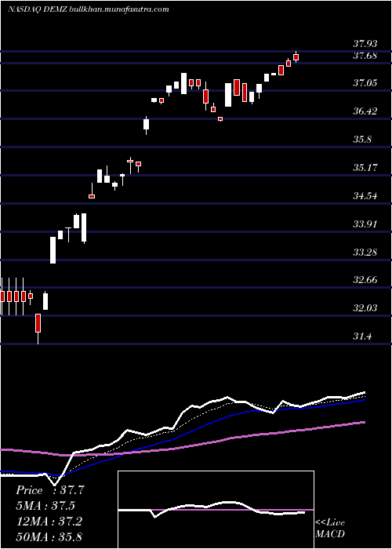Click the 37.05 price level label

pos(365,83)
